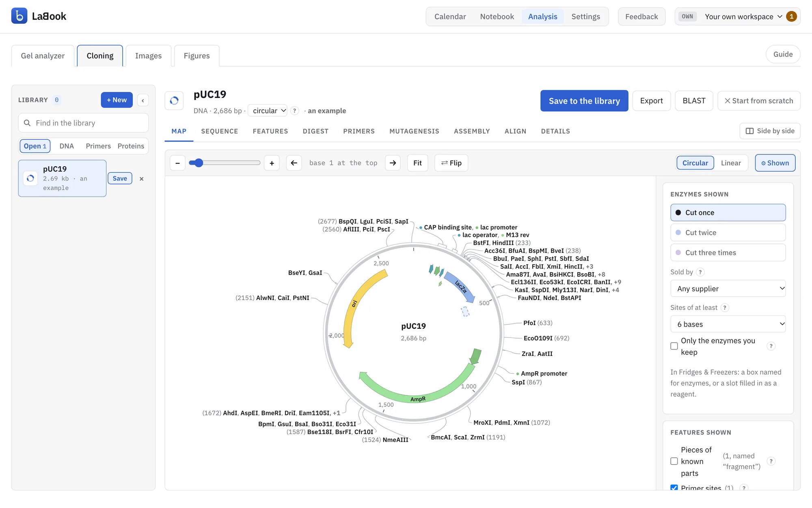Viewport: 812px width, 508px height.
Task: Click the Export button
Action: coord(651,101)
